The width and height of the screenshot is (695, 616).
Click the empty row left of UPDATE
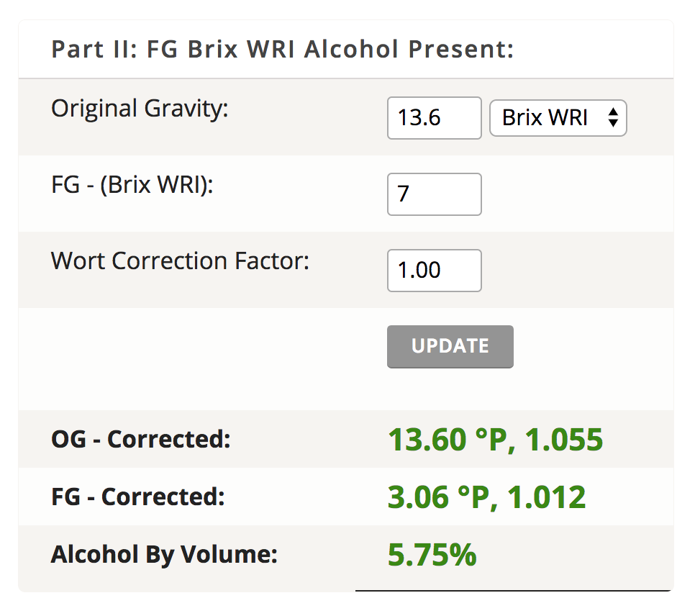tap(201, 347)
